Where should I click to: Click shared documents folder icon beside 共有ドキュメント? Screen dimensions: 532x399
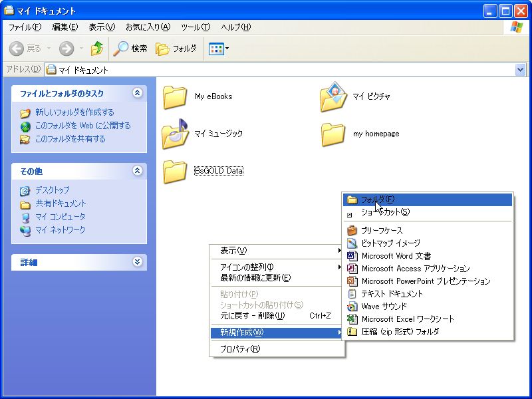click(25, 205)
